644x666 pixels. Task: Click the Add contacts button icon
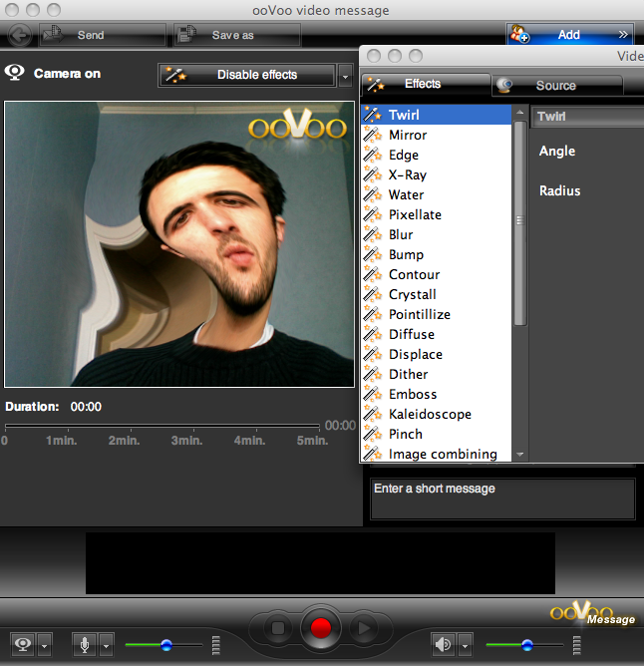tap(519, 35)
